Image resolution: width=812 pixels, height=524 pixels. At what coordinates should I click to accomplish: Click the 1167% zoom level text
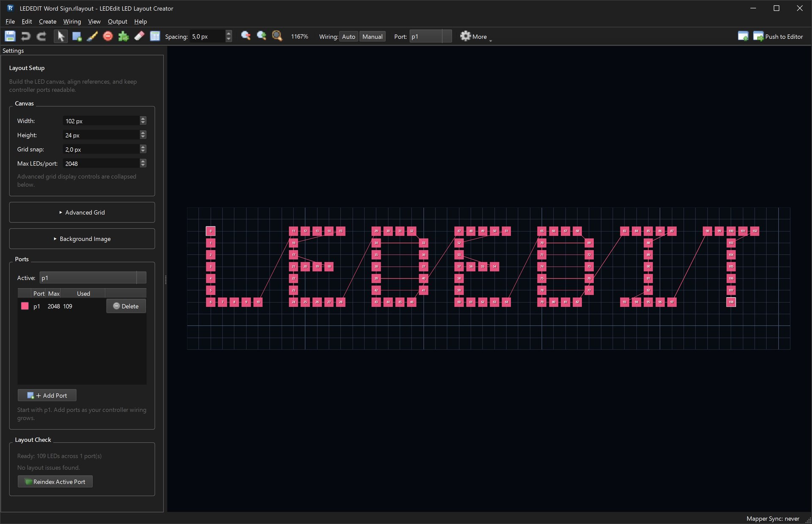(299, 36)
